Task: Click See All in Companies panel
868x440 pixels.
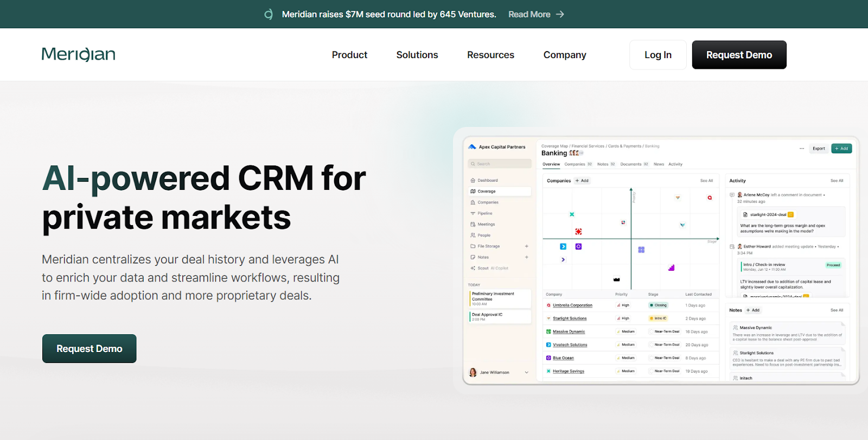Action: [706, 181]
